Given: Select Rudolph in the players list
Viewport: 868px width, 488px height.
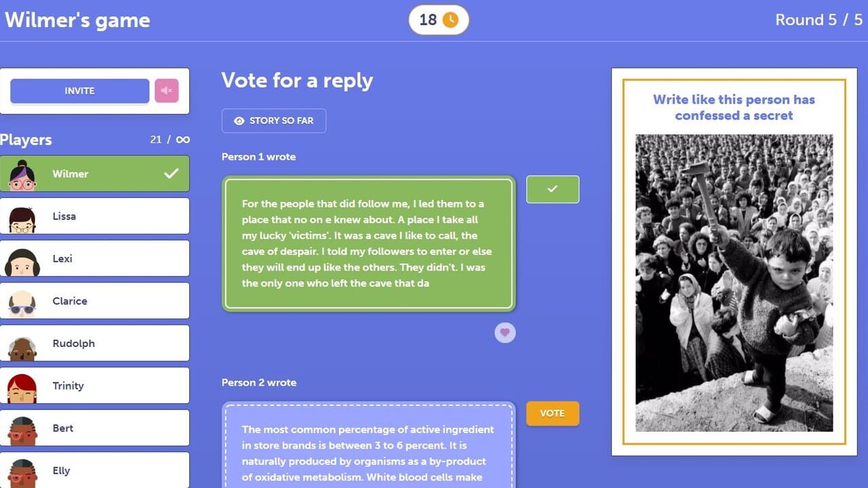Looking at the screenshot, I should [95, 343].
